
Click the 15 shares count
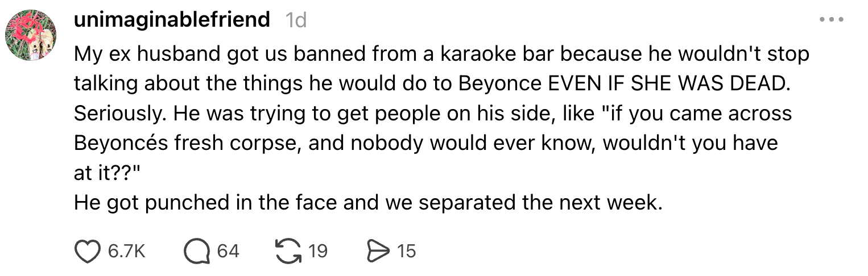click(406, 250)
